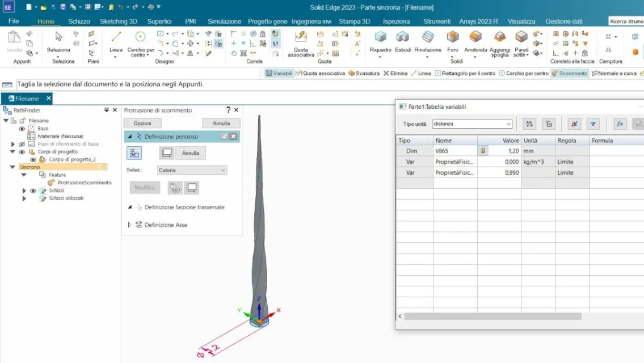The width and height of the screenshot is (644, 363).
Task: Switch to the Superfici ribbon tab
Action: (x=159, y=21)
